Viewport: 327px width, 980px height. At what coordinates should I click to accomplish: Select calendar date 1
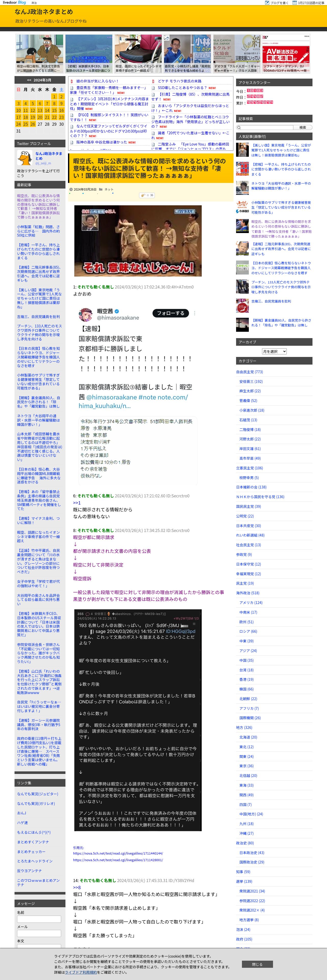54,97
